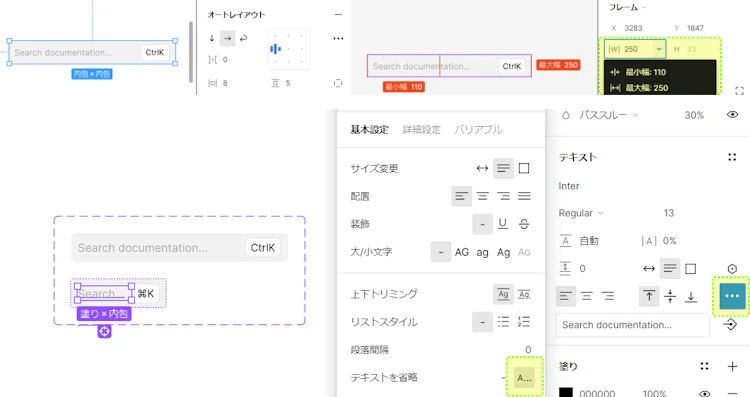Align text to middle vertically in テキスト panel
Screen dimensions: 750x397
[x=670, y=297]
